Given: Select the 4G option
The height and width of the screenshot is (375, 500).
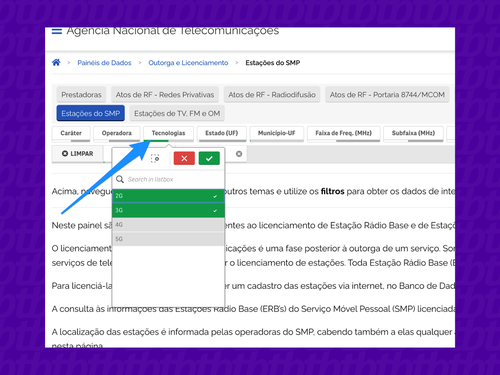Looking at the screenshot, I should pyautogui.click(x=168, y=225).
